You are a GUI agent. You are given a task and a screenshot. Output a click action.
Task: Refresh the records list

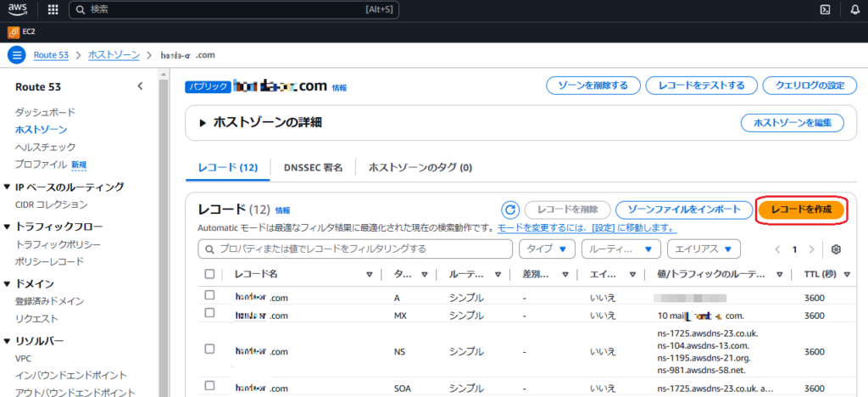coord(510,210)
